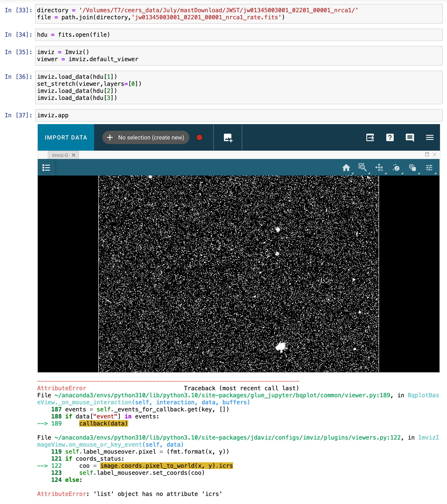The image size is (447, 504).
Task: Click the new viewer image icon
Action: point(227,138)
